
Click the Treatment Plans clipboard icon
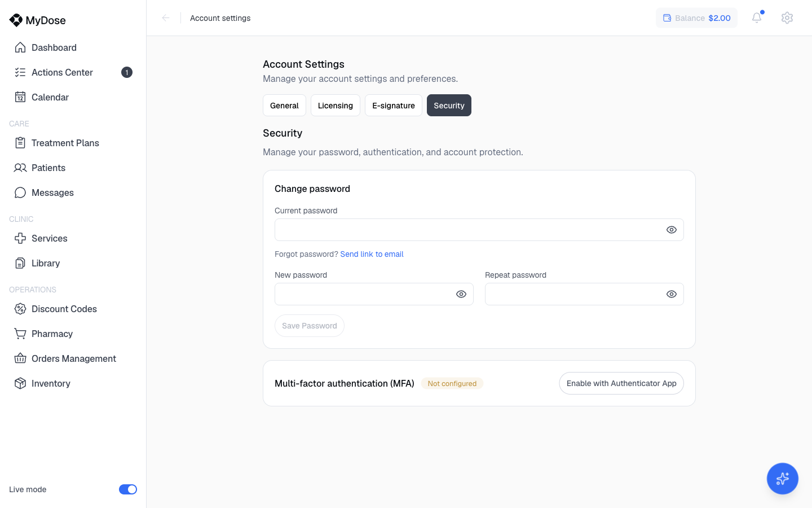click(20, 143)
